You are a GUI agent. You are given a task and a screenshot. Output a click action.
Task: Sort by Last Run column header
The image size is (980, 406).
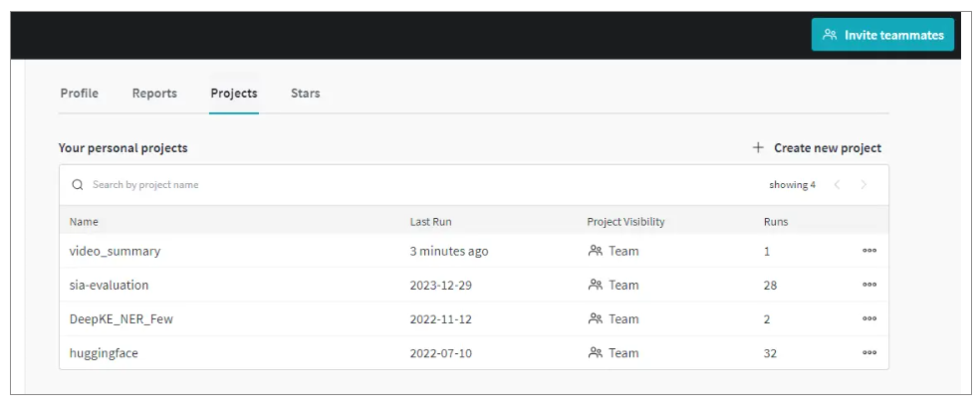[x=430, y=221]
